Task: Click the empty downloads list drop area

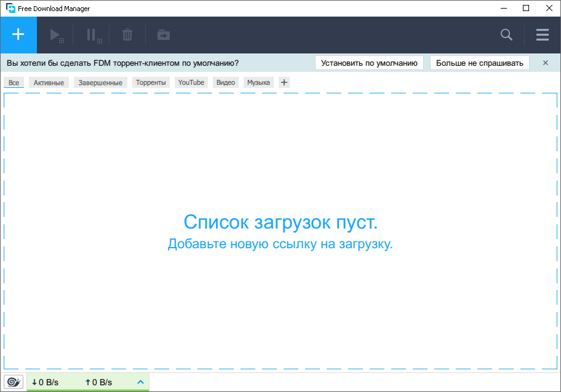Action: 280,231
